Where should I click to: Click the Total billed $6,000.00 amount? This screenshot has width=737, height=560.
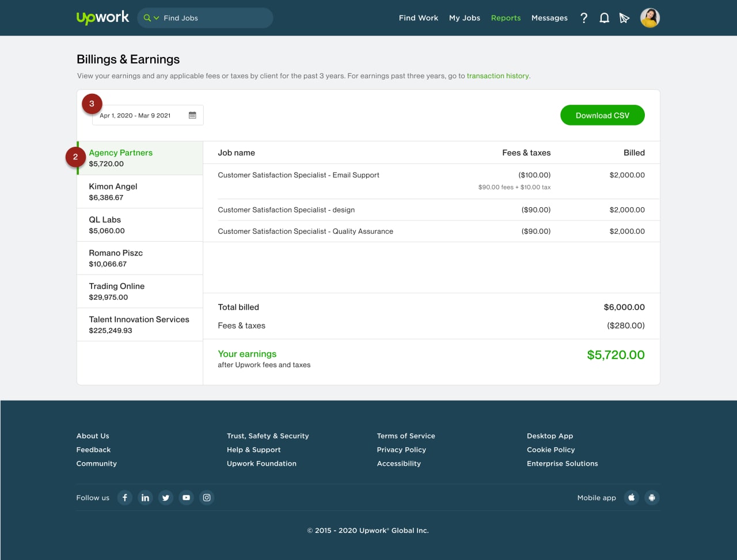pos(624,307)
